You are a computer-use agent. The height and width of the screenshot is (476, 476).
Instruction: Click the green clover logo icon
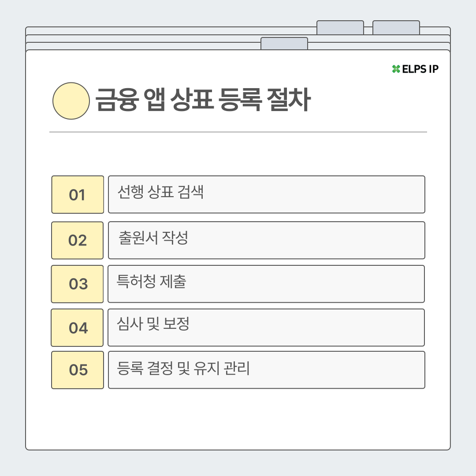[x=396, y=69]
